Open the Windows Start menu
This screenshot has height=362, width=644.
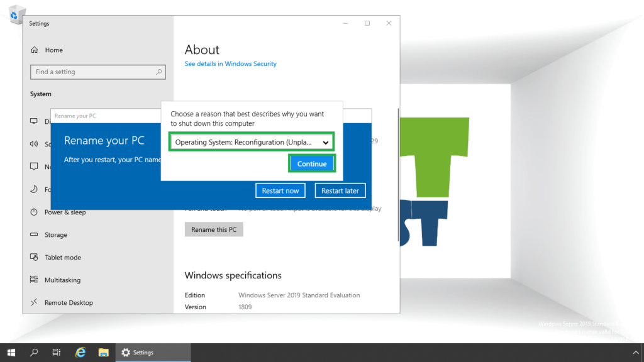click(x=11, y=353)
